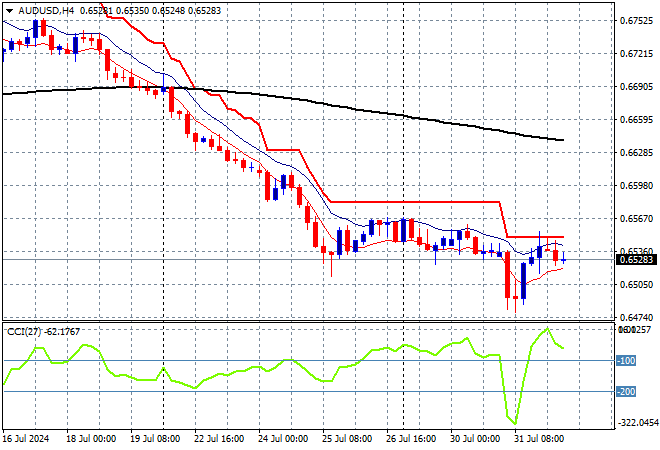The image size is (660, 450).
Task: Click the 0.66595 price scale value
Action: (636, 120)
